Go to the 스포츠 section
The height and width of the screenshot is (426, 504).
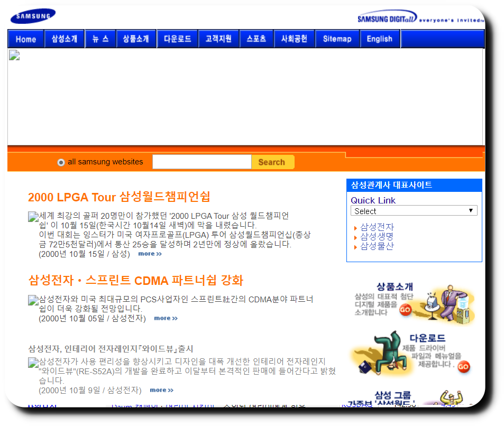pos(256,39)
